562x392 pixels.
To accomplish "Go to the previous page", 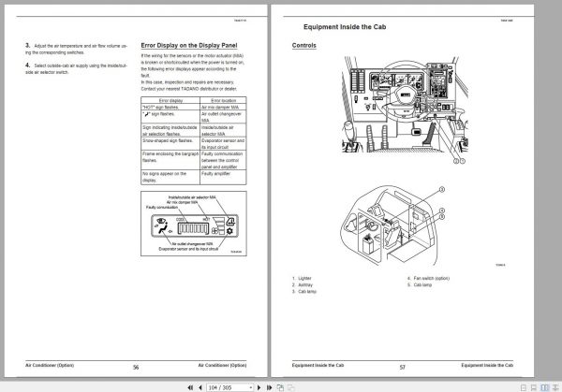I will point(200,387).
